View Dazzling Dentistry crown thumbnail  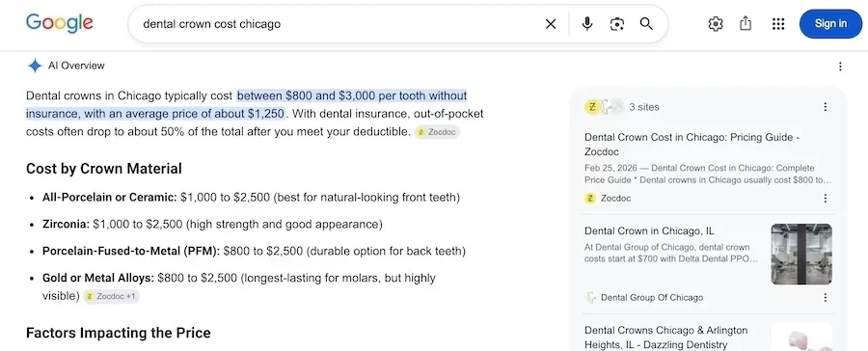pyautogui.click(x=801, y=337)
